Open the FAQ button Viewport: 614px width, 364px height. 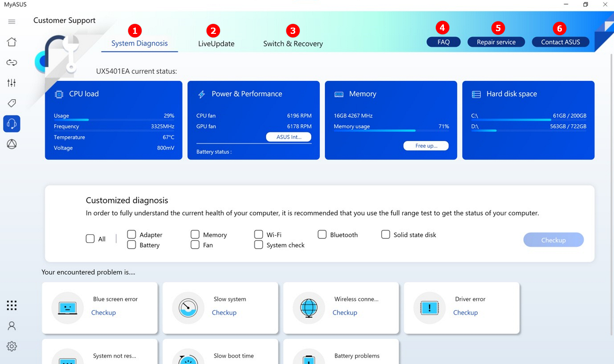coord(443,42)
